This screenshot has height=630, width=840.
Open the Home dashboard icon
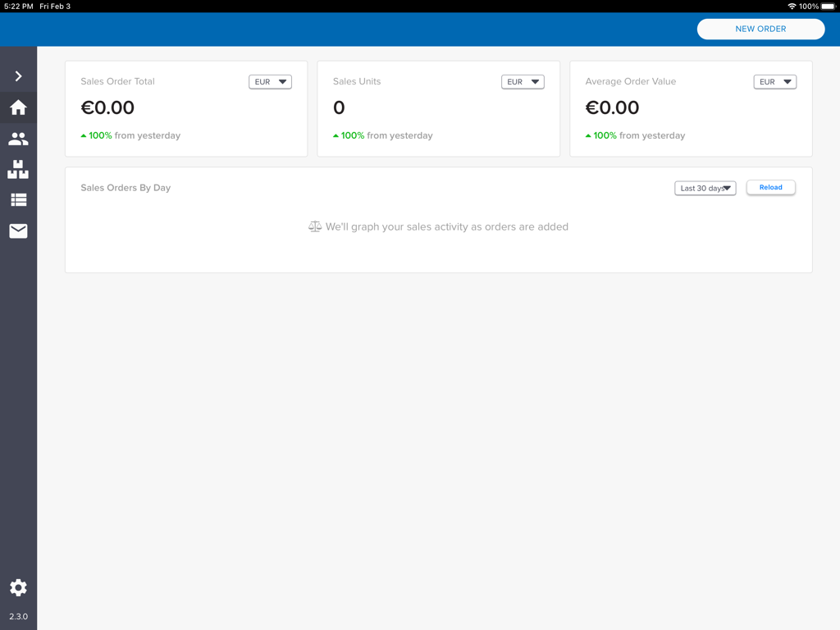point(18,107)
